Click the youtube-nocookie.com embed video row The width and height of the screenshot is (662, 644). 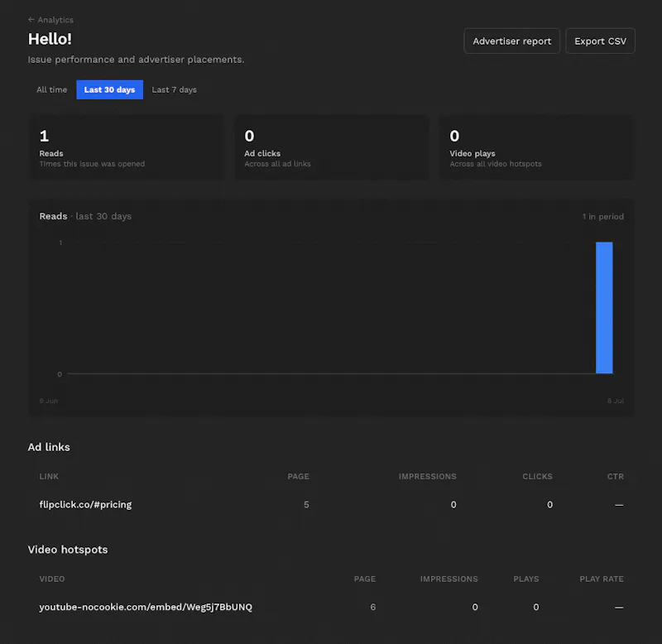point(331,607)
